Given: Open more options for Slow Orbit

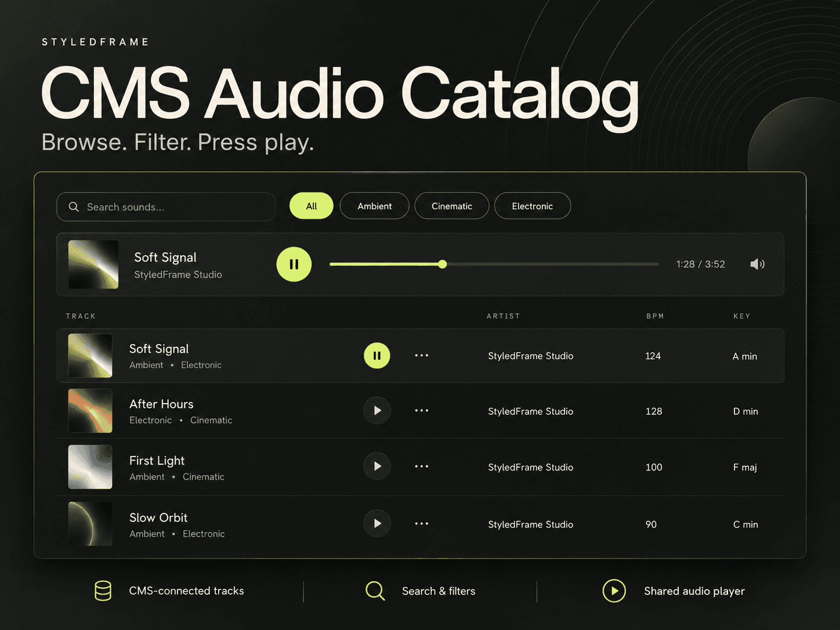Looking at the screenshot, I should [x=422, y=523].
